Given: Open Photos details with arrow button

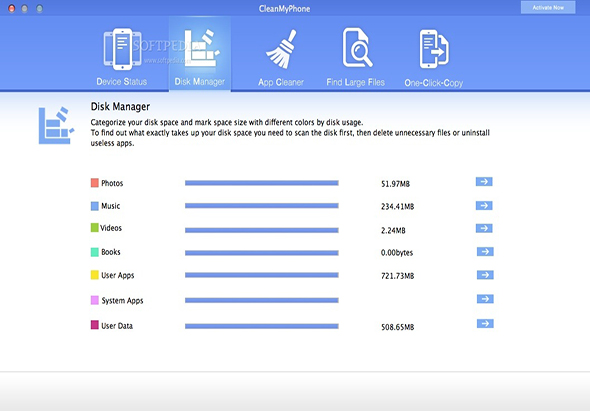Looking at the screenshot, I should click(x=484, y=182).
